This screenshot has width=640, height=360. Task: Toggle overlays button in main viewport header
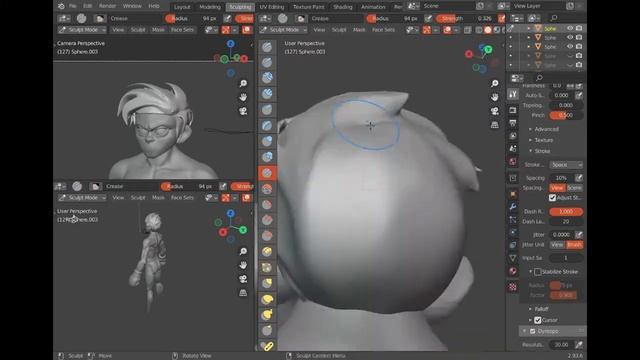[x=448, y=30]
